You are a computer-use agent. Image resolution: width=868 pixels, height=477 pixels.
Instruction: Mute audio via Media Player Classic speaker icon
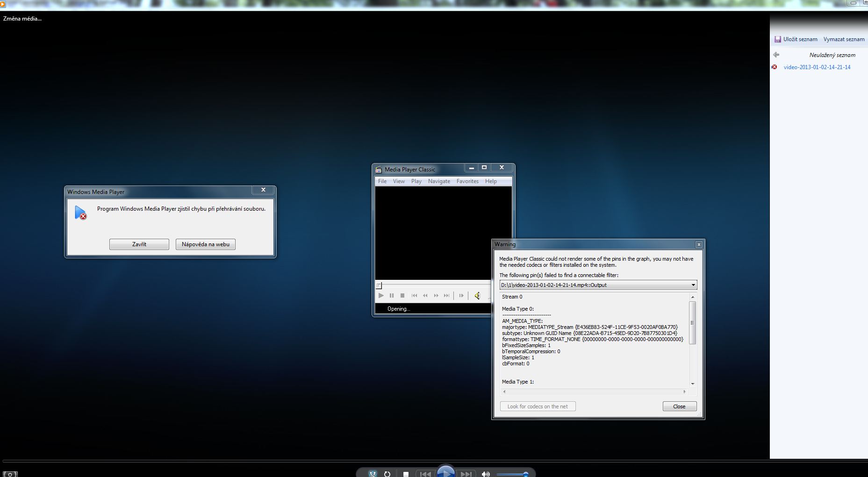coord(477,295)
